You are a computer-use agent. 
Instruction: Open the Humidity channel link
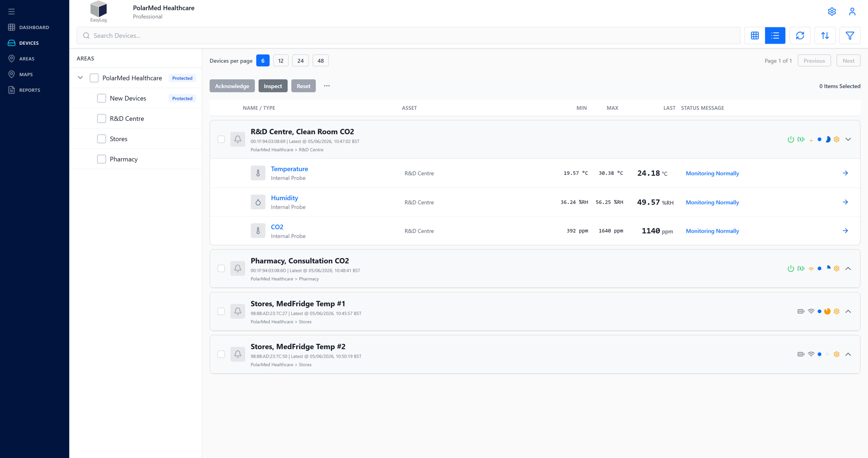(x=284, y=198)
